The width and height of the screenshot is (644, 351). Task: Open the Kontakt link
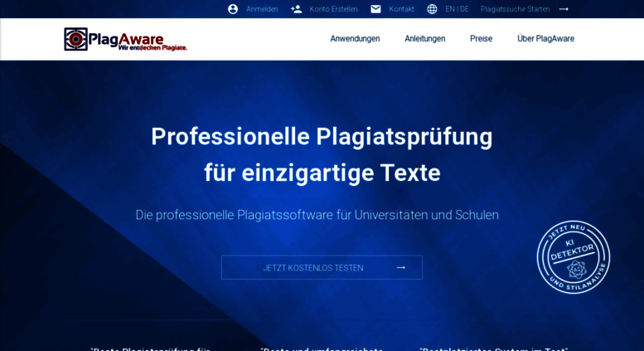pos(401,9)
